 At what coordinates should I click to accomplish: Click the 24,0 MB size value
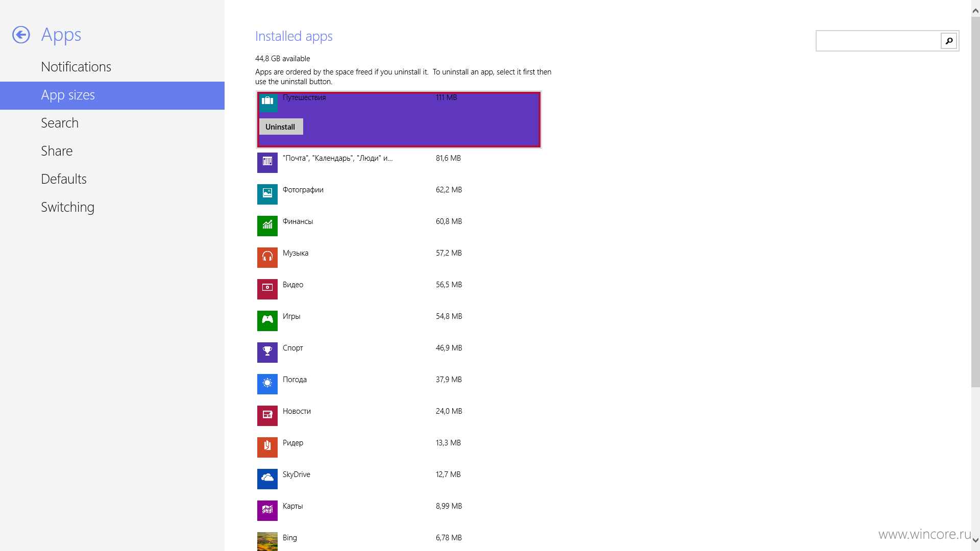[x=449, y=411]
